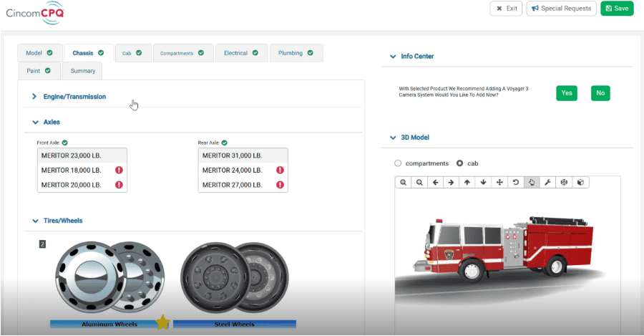Click the green check next to Front Axle label
This screenshot has height=336, width=644.
(65, 143)
